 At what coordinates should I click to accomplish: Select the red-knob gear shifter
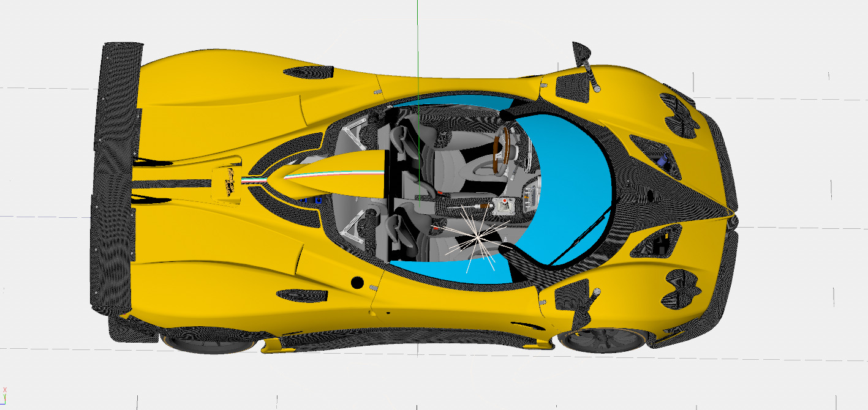pyautogui.click(x=504, y=204)
